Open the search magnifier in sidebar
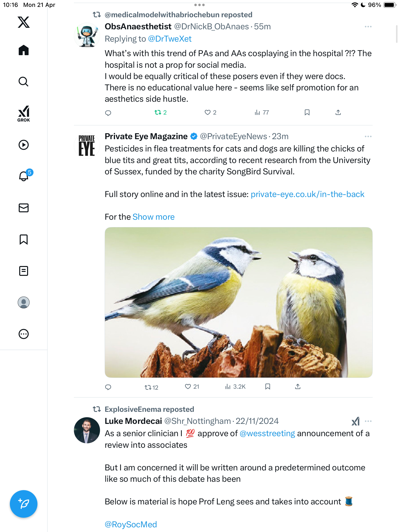The image size is (399, 532). (x=24, y=82)
